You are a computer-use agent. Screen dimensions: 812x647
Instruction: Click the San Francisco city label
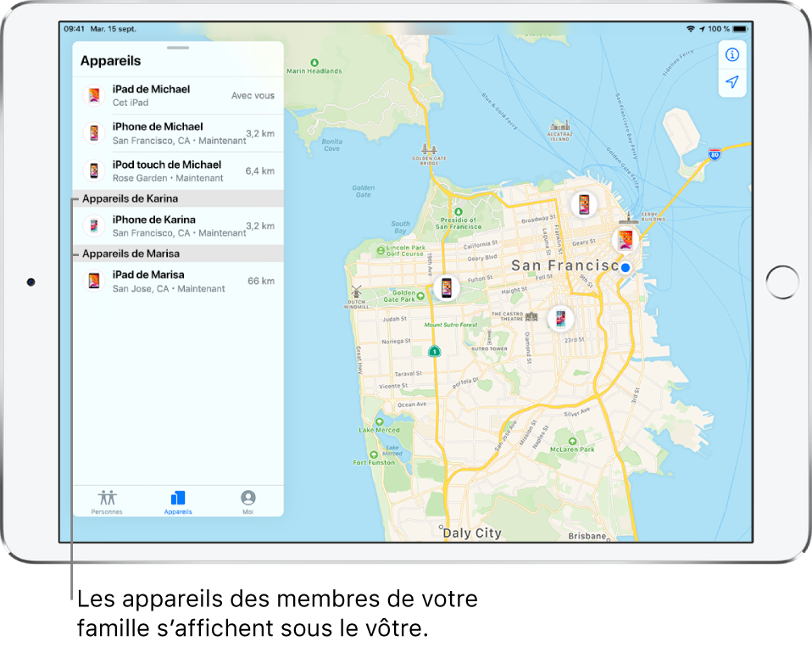point(565,265)
